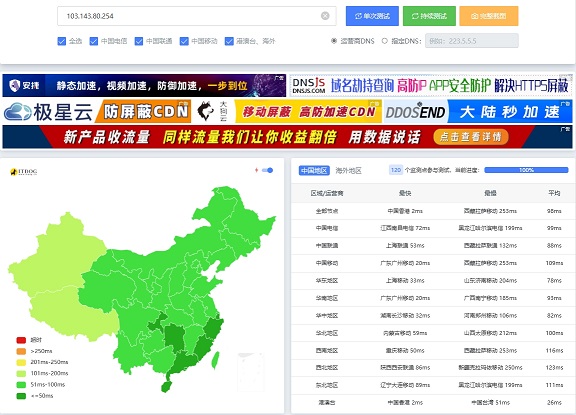Click the yellow 201ms-250ms legend swatch
Image resolution: width=576 pixels, height=415 pixels.
pos(21,362)
